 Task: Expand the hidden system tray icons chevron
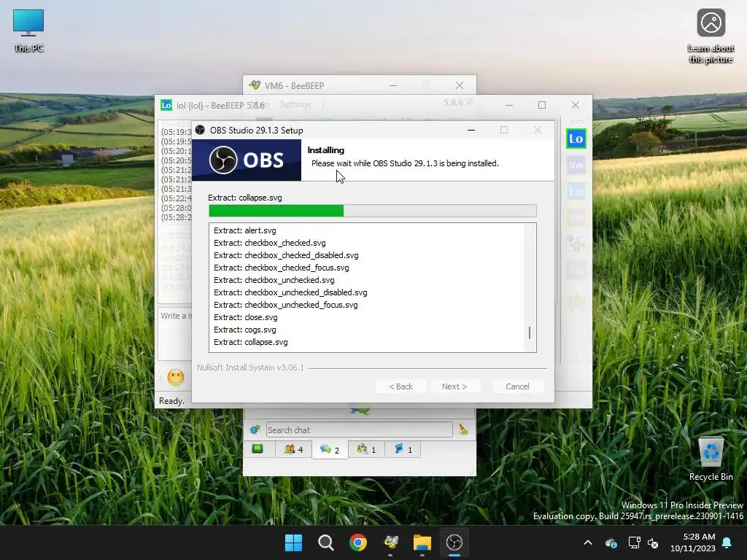coord(588,542)
